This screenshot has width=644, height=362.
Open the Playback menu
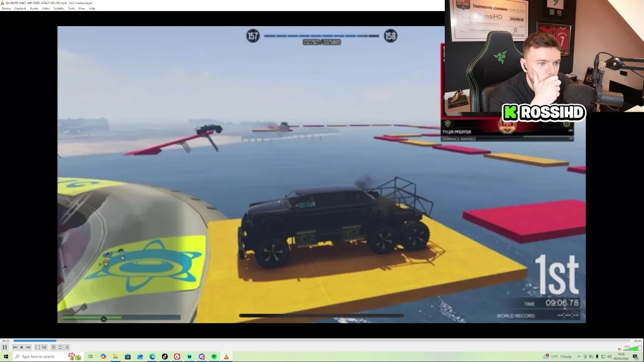point(20,9)
